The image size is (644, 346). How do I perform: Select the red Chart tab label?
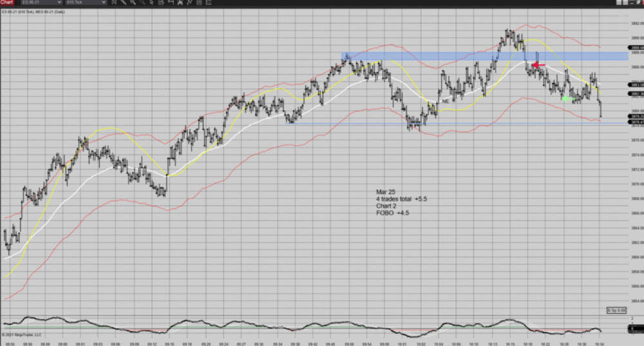tap(7, 3)
